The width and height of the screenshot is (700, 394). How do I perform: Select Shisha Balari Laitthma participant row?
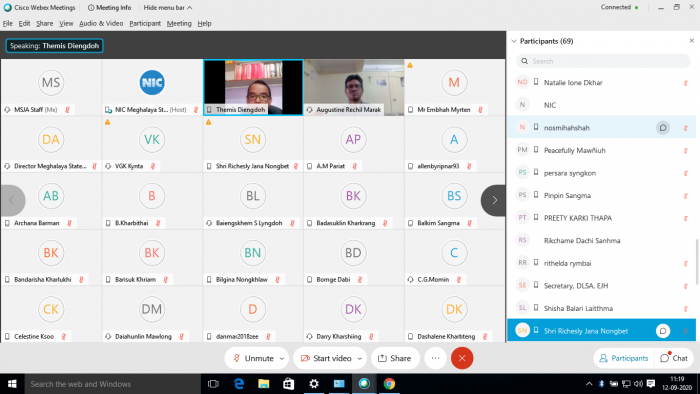pos(601,308)
